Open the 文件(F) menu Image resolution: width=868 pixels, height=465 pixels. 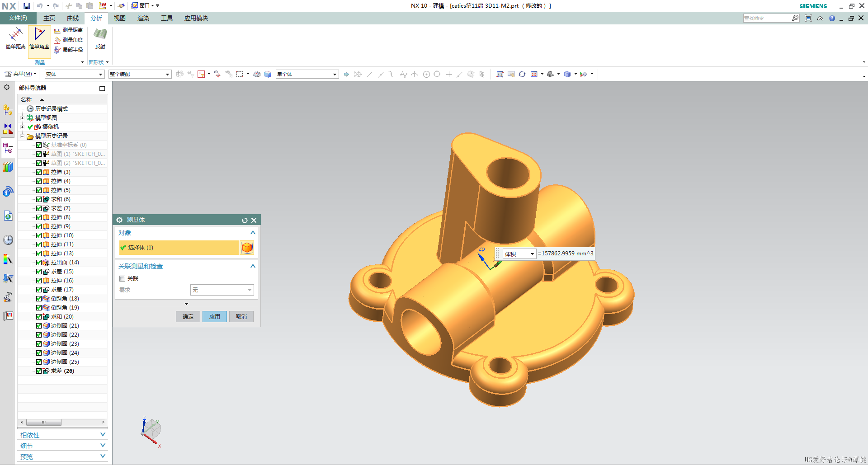pos(18,18)
